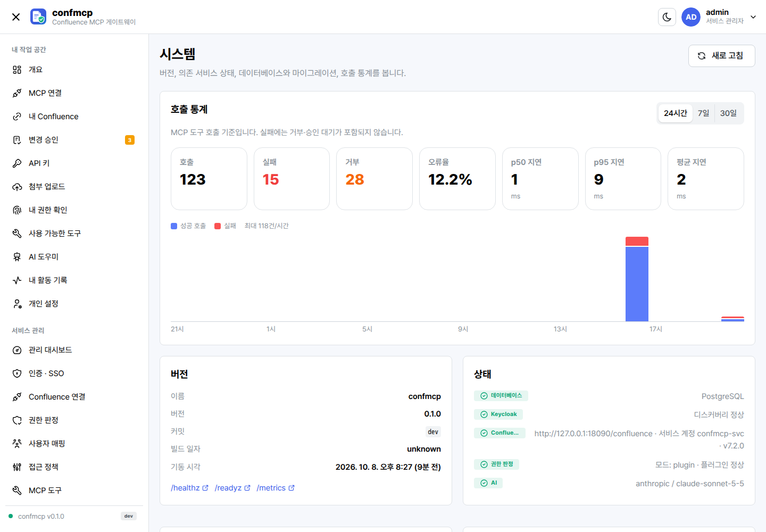
Task: Click the 호출 card value 123
Action: pos(193,180)
